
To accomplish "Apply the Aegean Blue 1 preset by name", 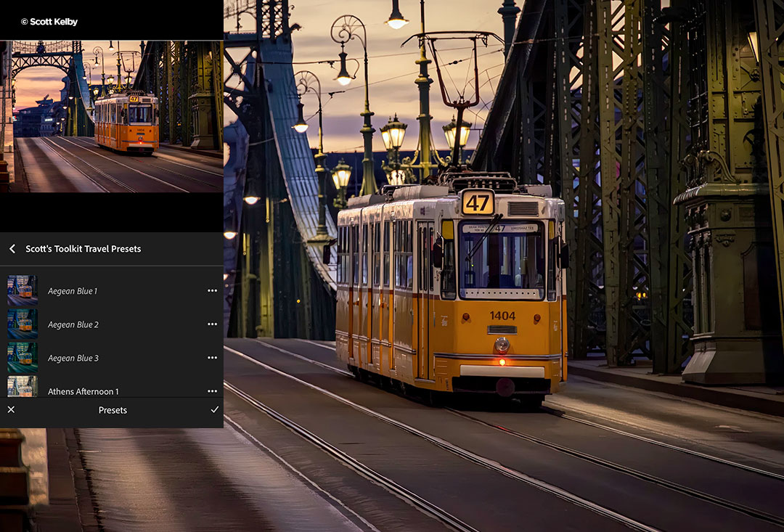I will click(73, 291).
